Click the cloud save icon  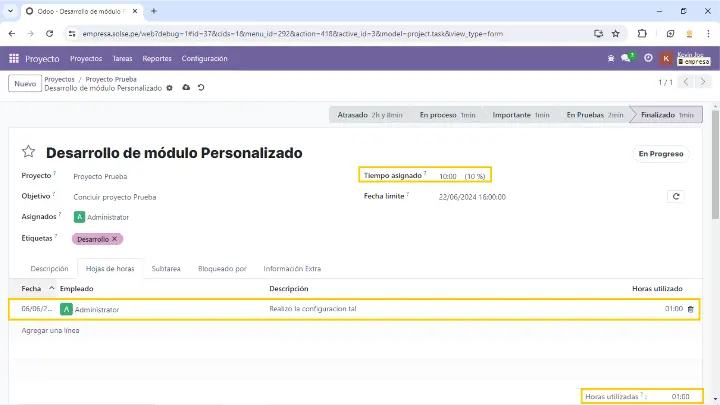tap(185, 88)
